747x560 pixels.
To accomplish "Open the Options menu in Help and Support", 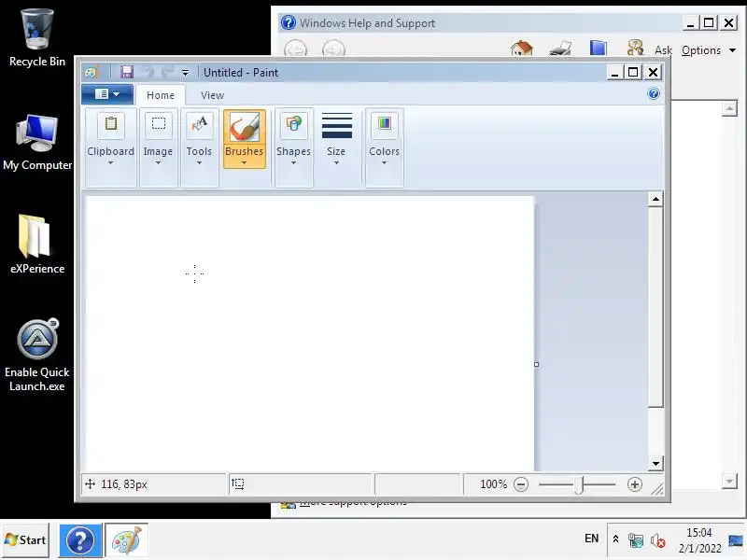I will (x=709, y=50).
